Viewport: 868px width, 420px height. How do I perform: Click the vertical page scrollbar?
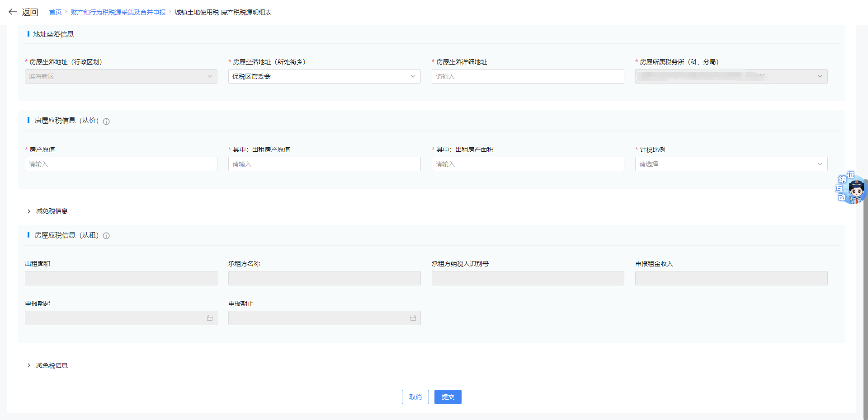point(865,294)
